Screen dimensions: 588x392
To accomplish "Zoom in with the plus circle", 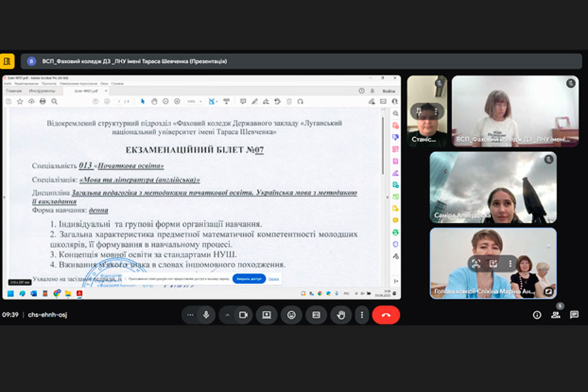I will point(177,102).
